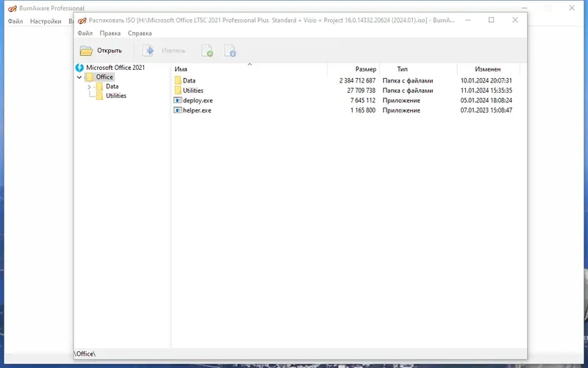The height and width of the screenshot is (368, 588).
Task: Select the Data folder row in file list
Action: click(x=345, y=80)
